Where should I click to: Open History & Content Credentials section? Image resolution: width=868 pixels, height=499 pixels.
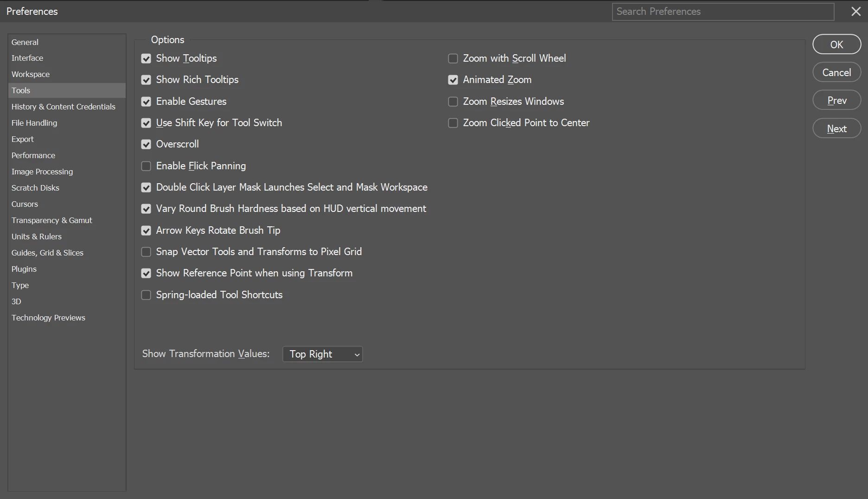67,107
